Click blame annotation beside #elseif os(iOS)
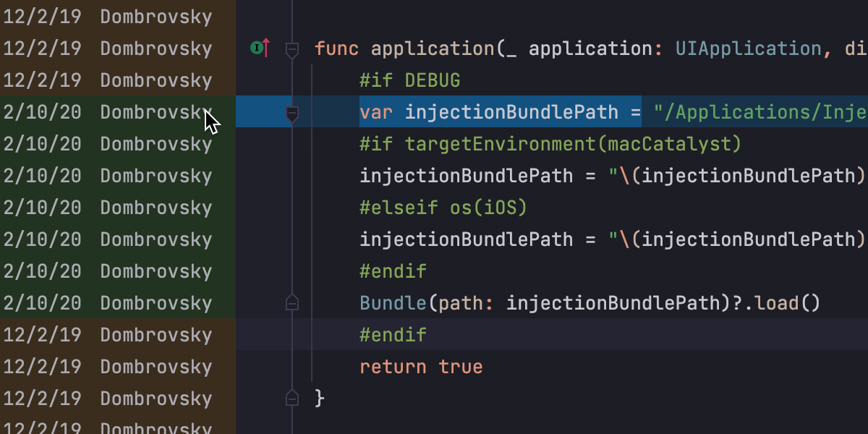 click(109, 208)
